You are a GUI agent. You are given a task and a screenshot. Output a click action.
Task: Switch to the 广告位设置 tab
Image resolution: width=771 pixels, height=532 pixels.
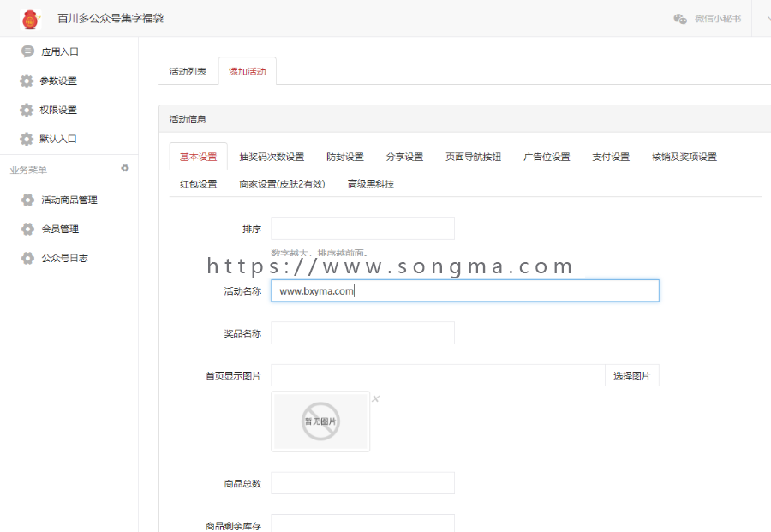(547, 157)
